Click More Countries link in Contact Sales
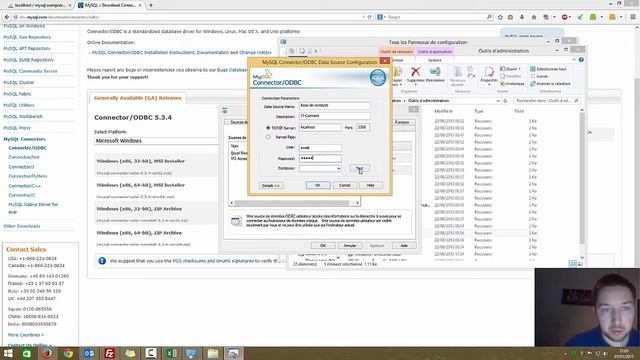The width and height of the screenshot is (640, 360). tap(26, 335)
